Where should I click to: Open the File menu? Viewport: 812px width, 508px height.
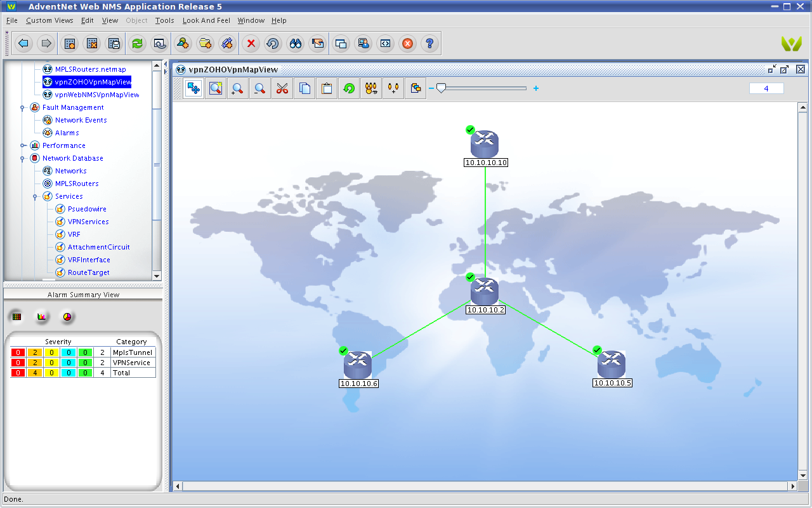[11, 20]
